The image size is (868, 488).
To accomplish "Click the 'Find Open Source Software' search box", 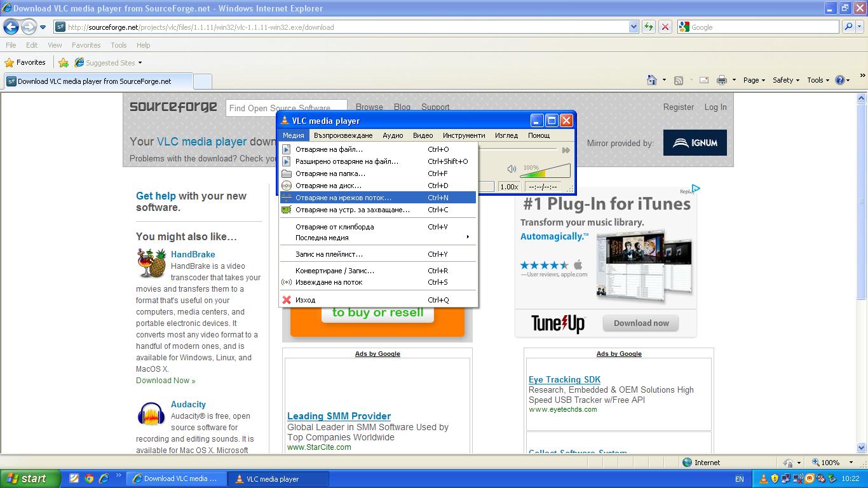I will 286,108.
